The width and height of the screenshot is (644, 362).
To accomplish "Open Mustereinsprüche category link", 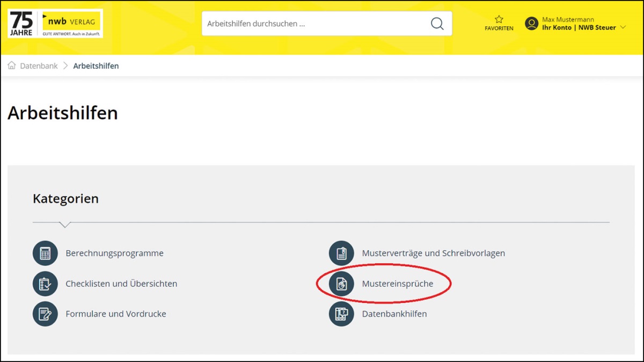I will (397, 284).
